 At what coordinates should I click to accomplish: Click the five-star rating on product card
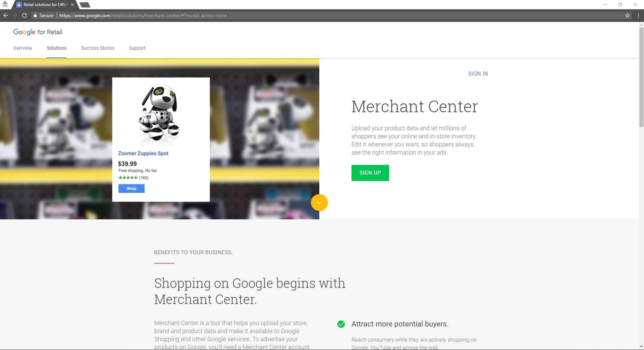[128, 178]
